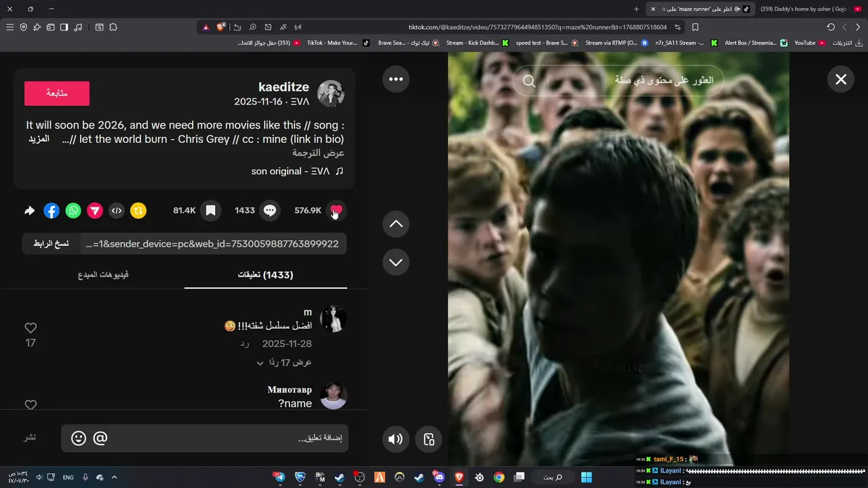Switch to Daddy's home by usher tab
868x488 pixels.
[x=810, y=9]
